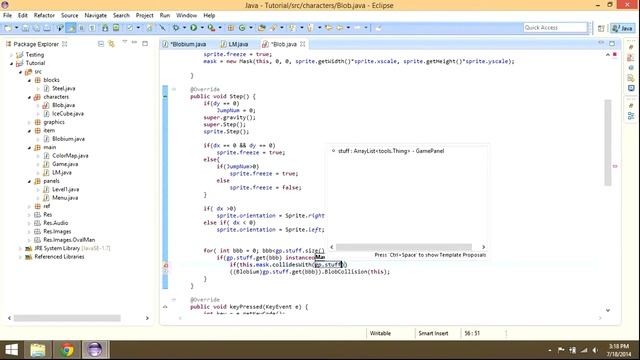Run the program with green play icon
This screenshot has height=360, width=640.
(193, 28)
